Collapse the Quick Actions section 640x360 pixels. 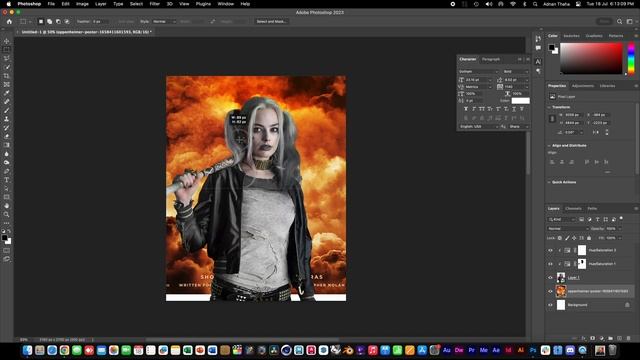tap(549, 182)
